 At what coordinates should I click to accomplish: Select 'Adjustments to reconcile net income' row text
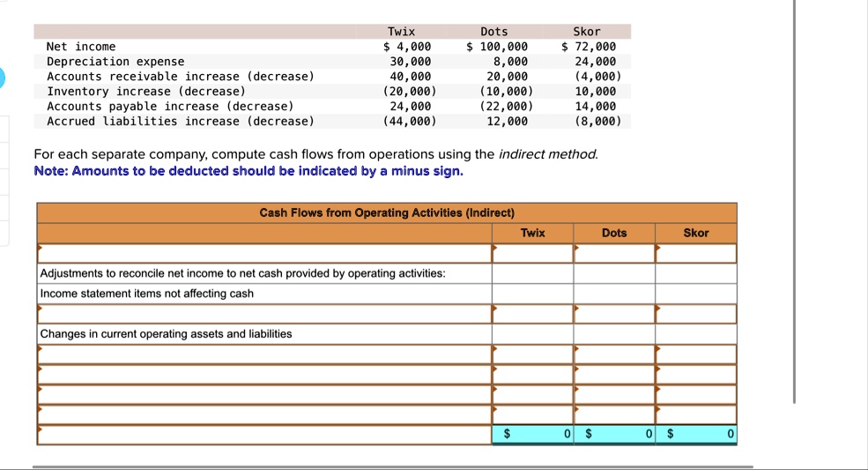pos(242,273)
